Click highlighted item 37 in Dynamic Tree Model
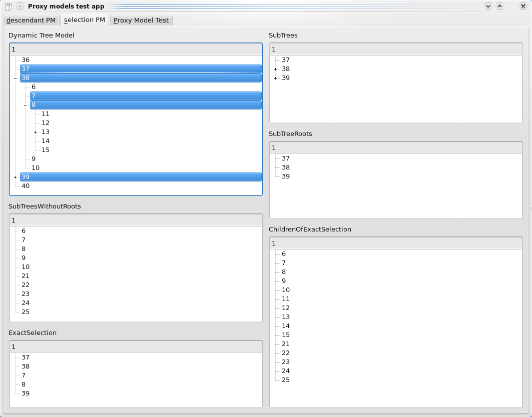The width and height of the screenshot is (532, 417). click(x=140, y=69)
